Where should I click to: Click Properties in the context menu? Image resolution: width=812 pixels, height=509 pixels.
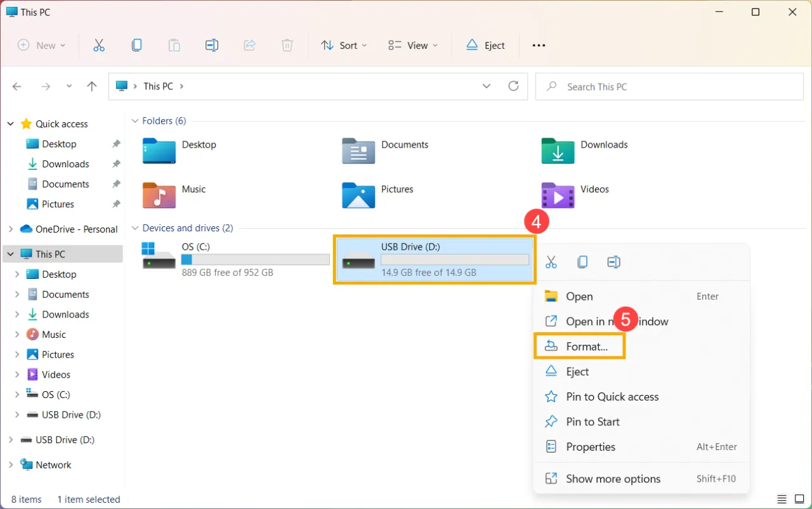click(x=589, y=446)
